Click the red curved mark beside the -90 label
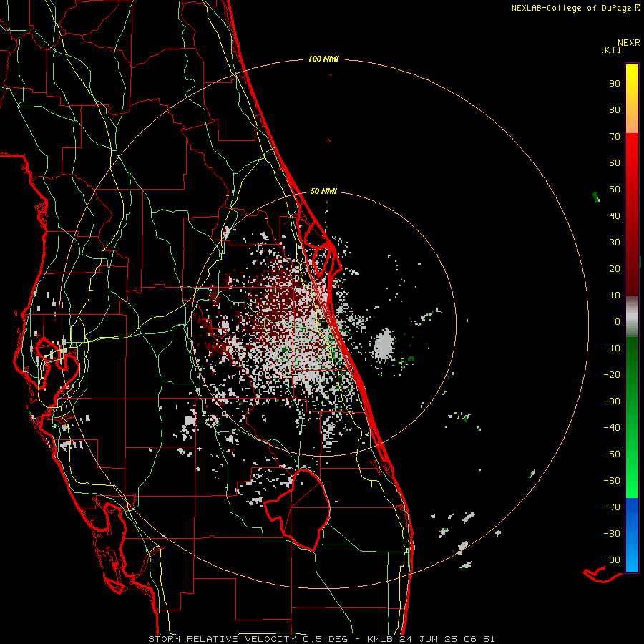This screenshot has width=644, height=644. 602,574
